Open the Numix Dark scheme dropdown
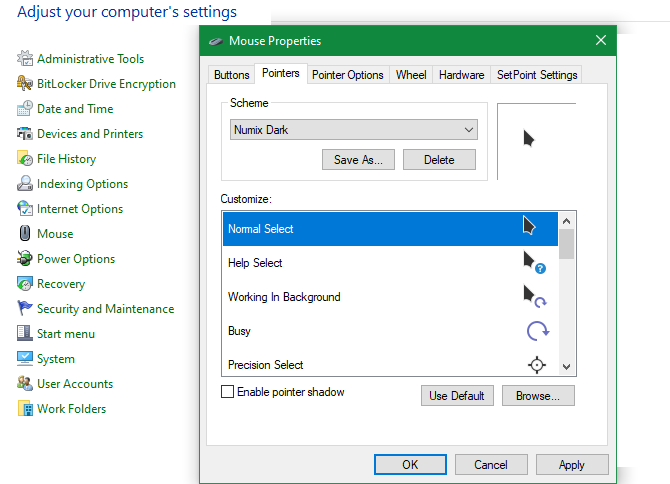The image size is (670, 484). (353, 129)
